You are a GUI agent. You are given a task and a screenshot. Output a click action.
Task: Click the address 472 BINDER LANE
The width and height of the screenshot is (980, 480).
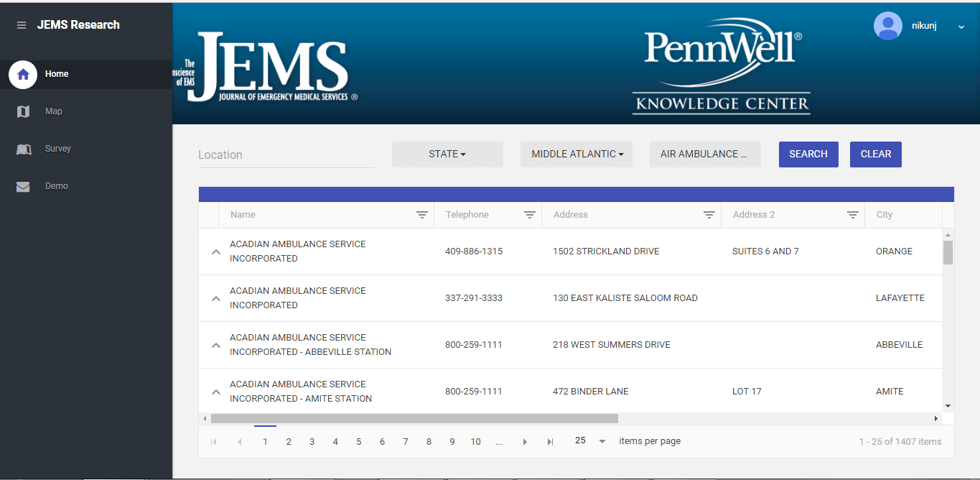click(591, 392)
